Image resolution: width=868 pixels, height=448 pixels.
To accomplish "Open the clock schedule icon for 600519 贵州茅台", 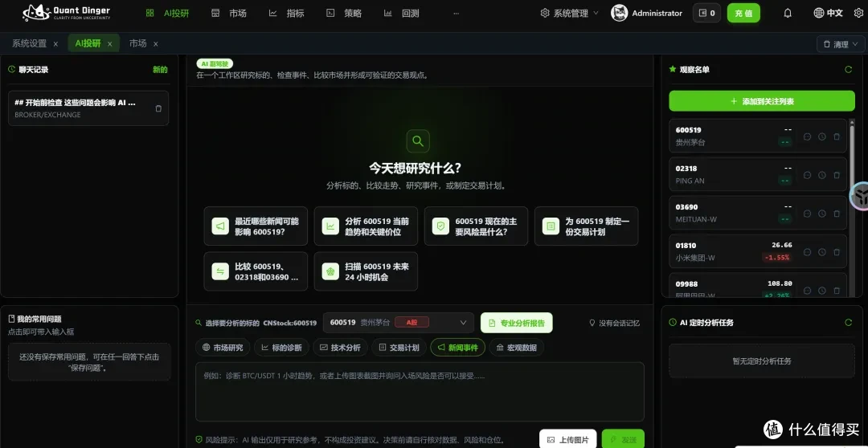I will point(822,136).
